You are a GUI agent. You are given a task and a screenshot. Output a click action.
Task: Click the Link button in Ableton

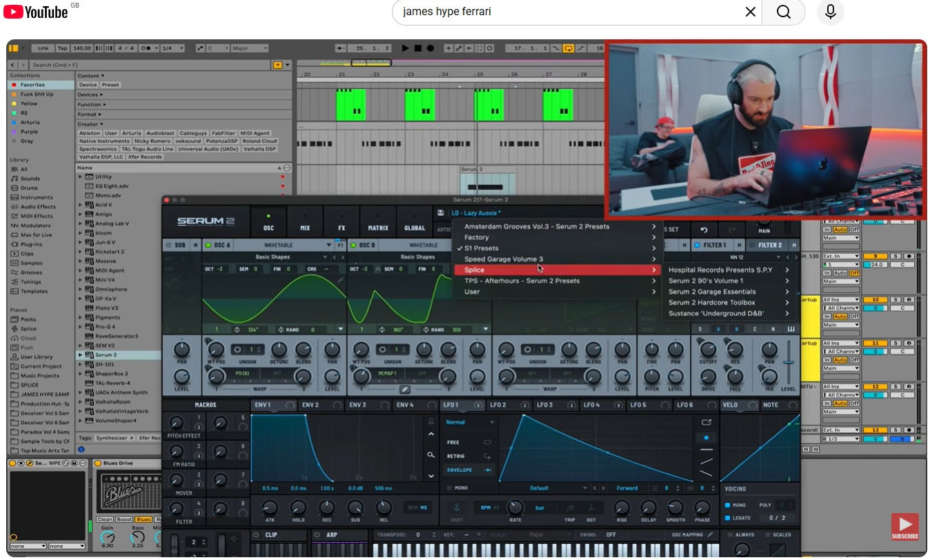[43, 48]
